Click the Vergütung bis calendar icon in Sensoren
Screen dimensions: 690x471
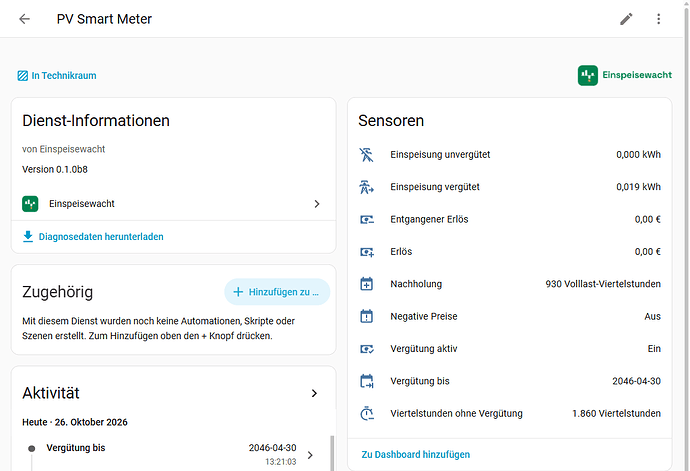[x=367, y=381]
